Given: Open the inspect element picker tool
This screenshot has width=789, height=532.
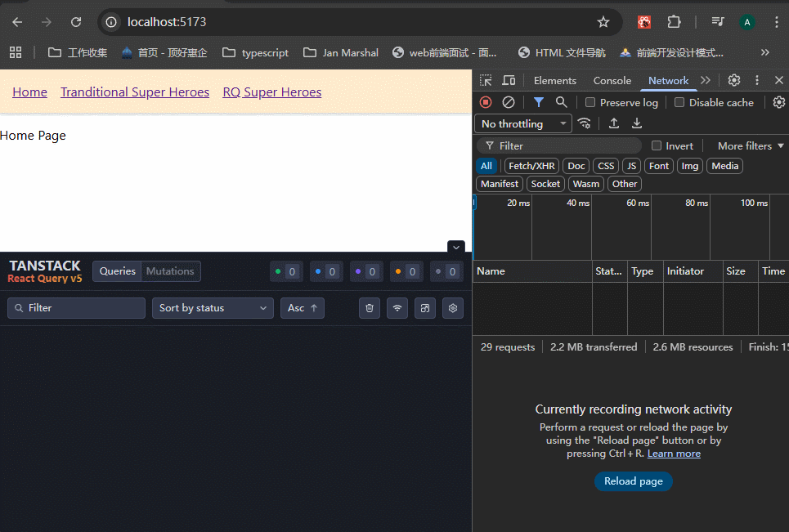Looking at the screenshot, I should [x=486, y=80].
